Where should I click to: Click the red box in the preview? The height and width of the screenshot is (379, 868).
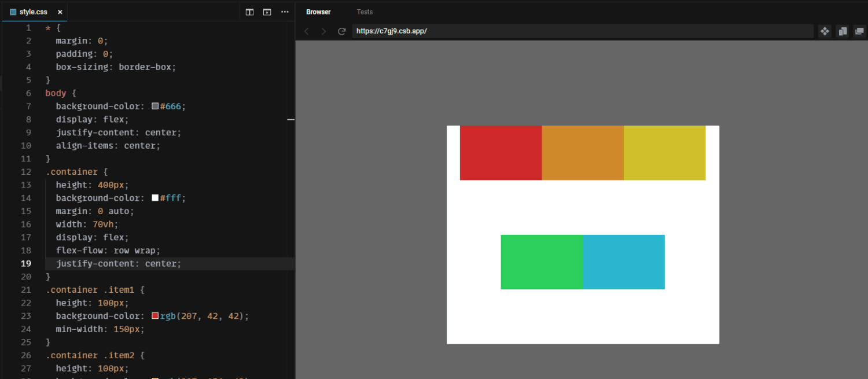coord(501,153)
